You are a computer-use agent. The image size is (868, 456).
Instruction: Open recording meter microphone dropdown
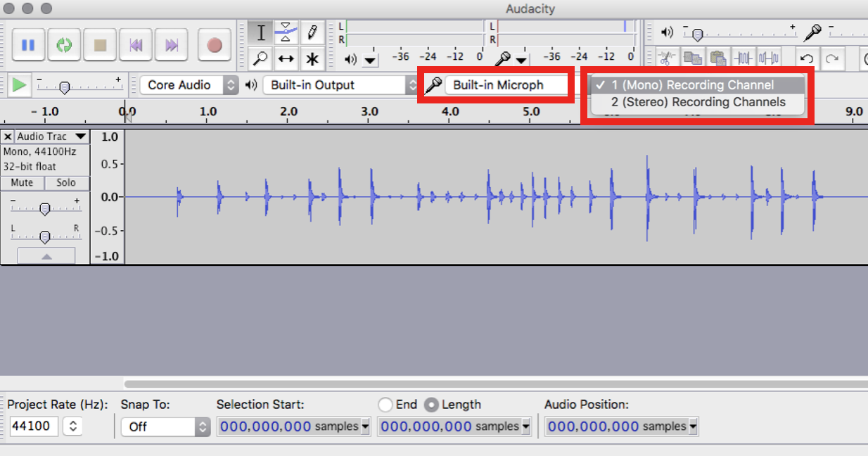[521, 59]
